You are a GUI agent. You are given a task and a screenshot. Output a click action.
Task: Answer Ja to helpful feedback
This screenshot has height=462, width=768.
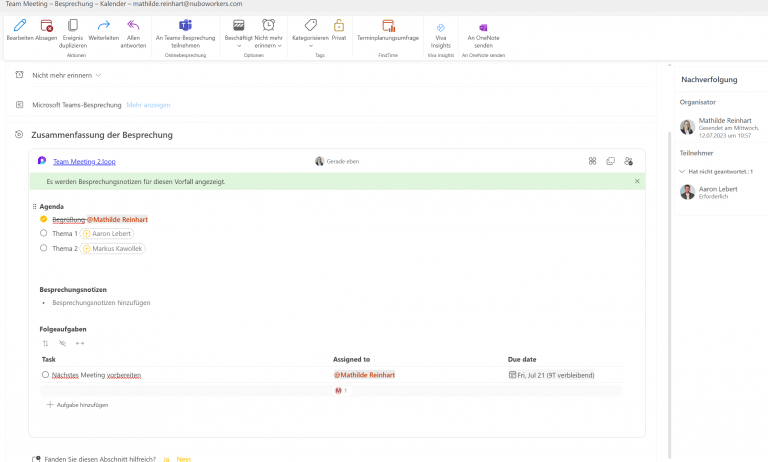point(166,459)
